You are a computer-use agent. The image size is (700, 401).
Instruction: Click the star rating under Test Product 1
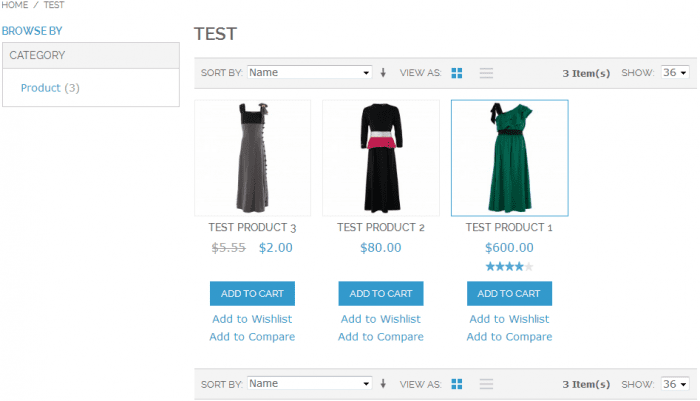[509, 267]
